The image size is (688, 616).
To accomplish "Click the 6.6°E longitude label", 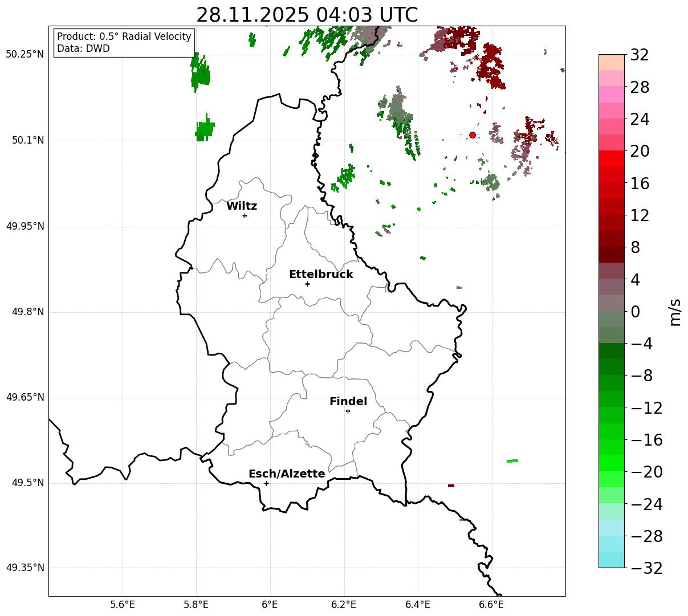I will coord(491,605).
